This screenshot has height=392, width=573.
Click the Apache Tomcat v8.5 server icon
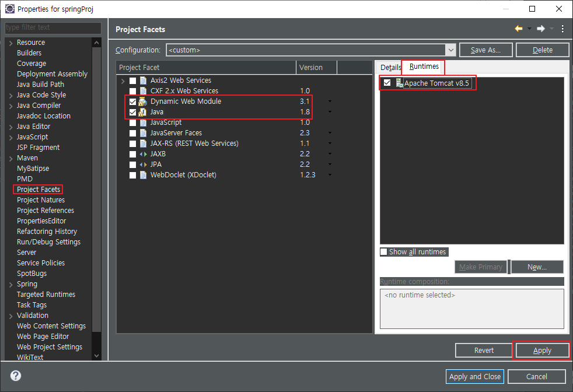click(400, 83)
